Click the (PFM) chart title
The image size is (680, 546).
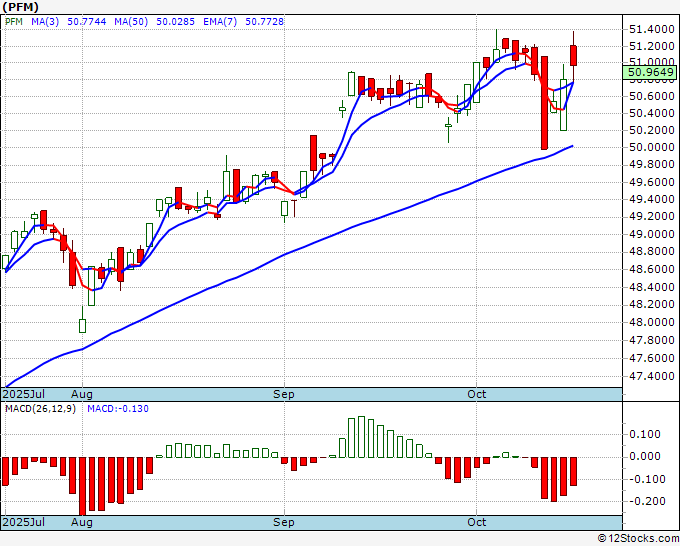point(20,7)
